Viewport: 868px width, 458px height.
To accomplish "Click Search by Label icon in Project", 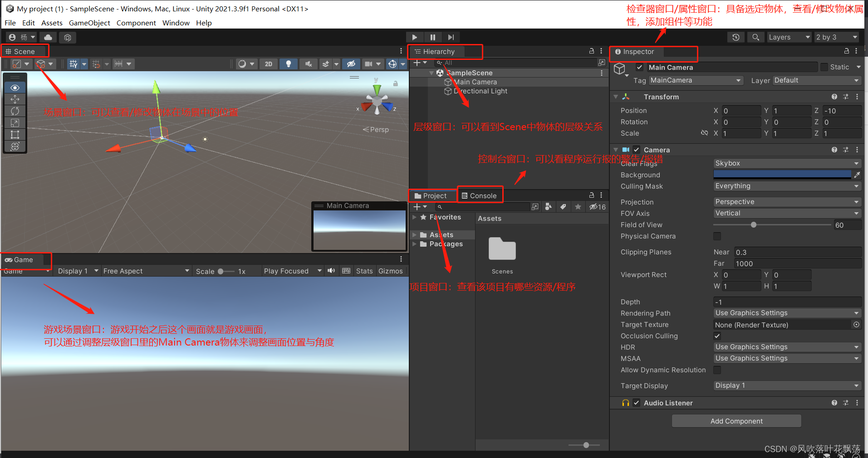I will 563,207.
